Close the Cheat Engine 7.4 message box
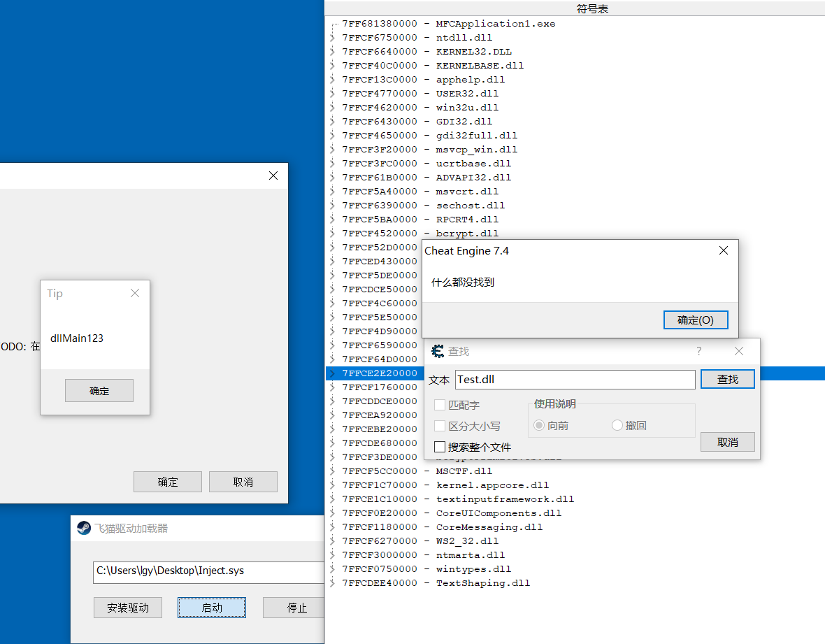The width and height of the screenshot is (825, 644). click(x=724, y=250)
